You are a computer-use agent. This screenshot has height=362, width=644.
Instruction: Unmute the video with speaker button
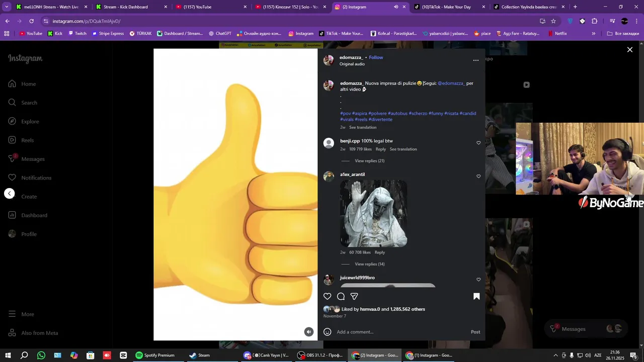309,332
